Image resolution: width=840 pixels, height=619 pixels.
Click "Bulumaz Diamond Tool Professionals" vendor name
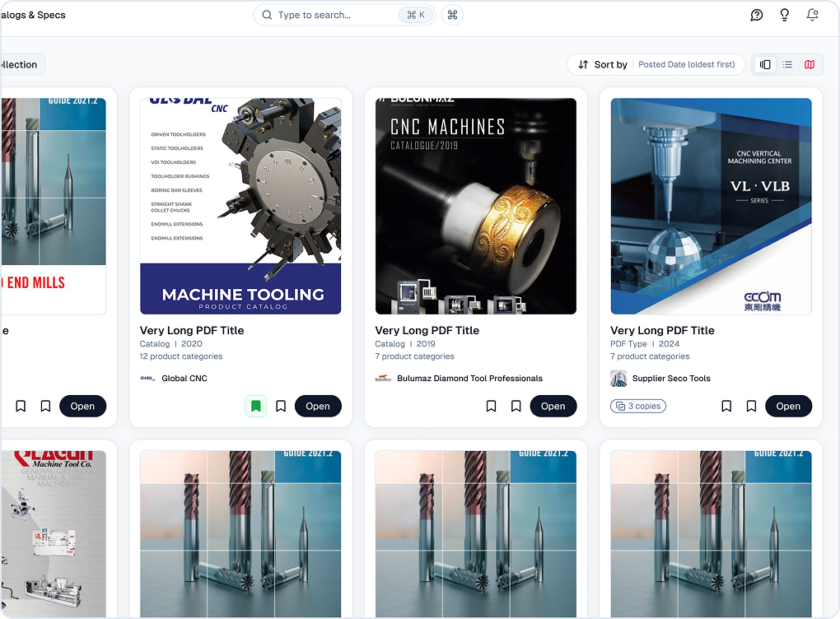tap(469, 379)
